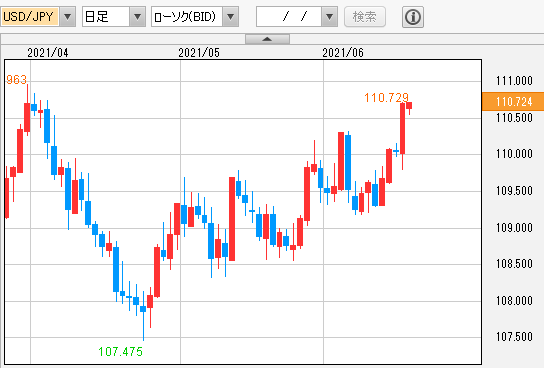Click the 109.000 price axis label

pos(514,228)
